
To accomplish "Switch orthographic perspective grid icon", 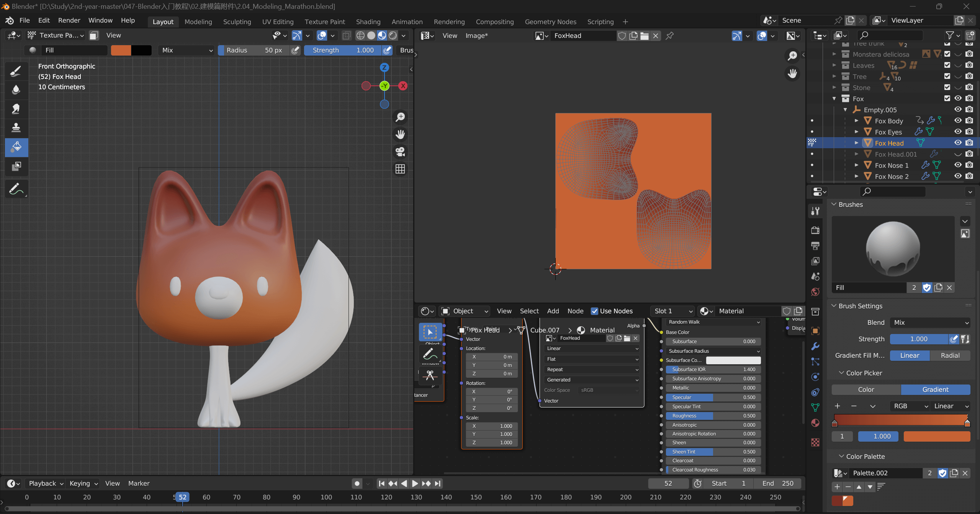I will click(400, 169).
